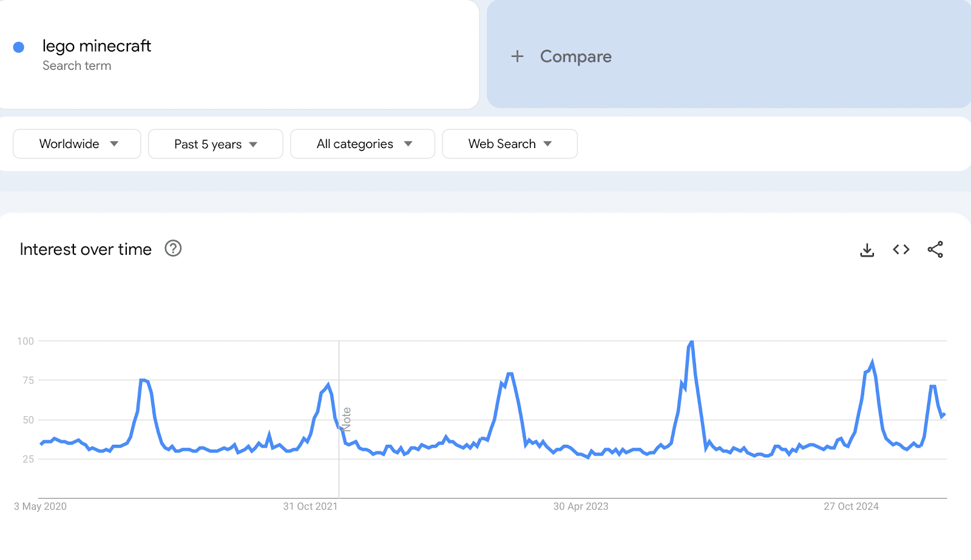Open the embed code for the trends chart
The height and width of the screenshot is (560, 971).
901,249
